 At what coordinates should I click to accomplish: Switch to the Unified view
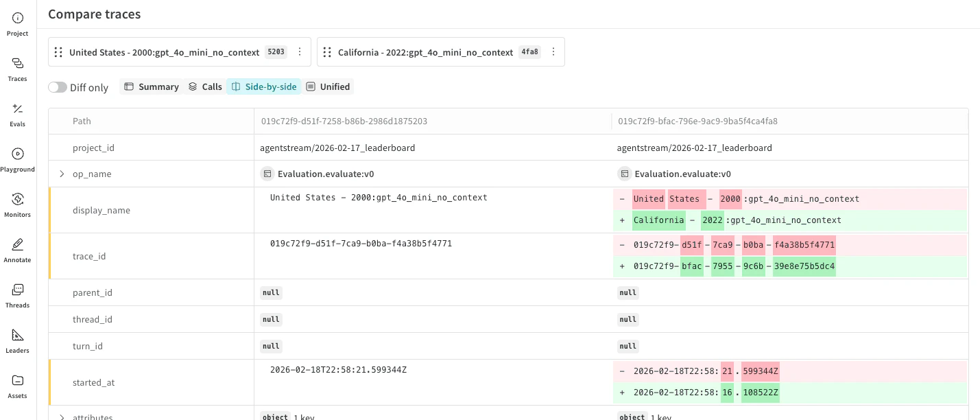328,86
